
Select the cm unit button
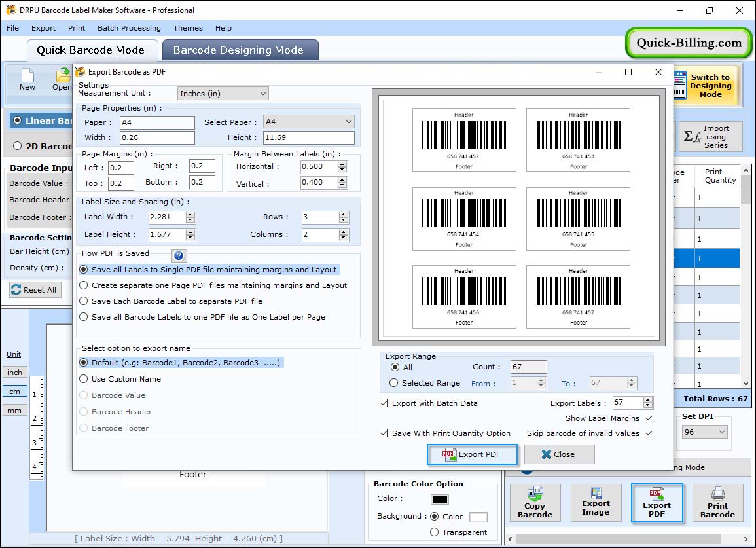point(14,392)
